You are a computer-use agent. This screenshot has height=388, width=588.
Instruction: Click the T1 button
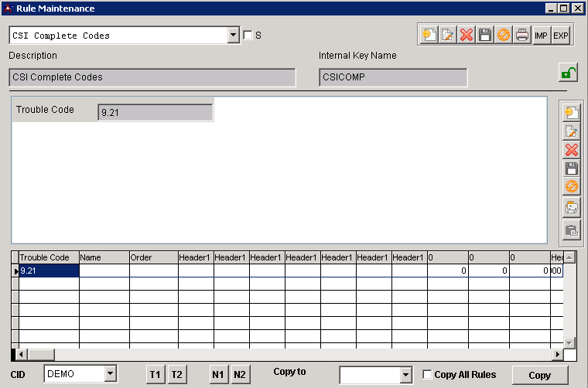click(156, 375)
